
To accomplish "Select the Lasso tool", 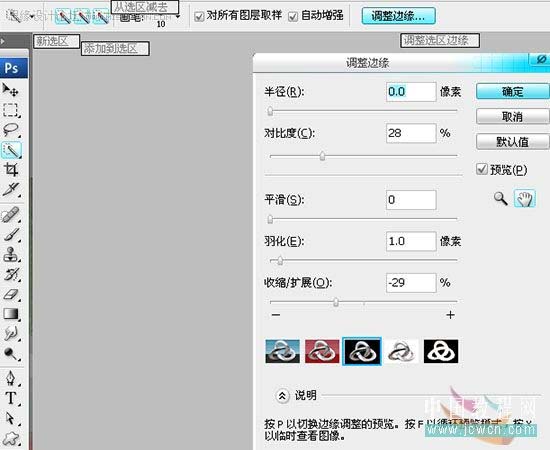I will tap(11, 130).
